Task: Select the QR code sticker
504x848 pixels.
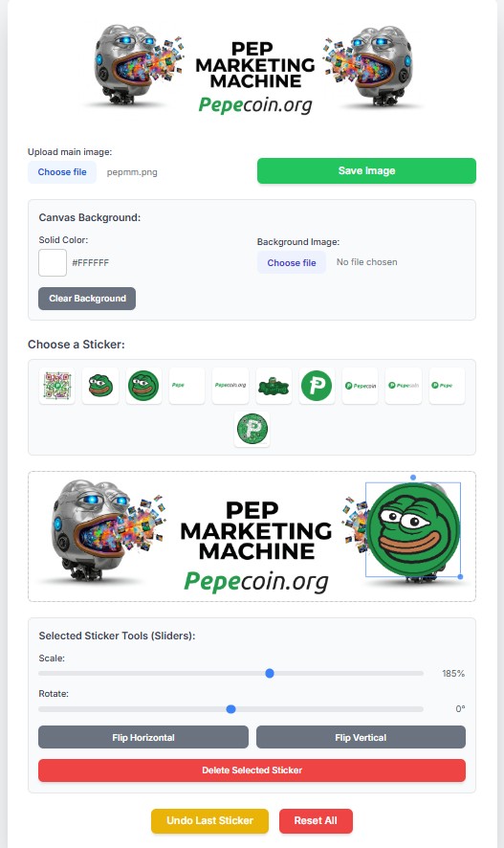Action: [x=57, y=386]
